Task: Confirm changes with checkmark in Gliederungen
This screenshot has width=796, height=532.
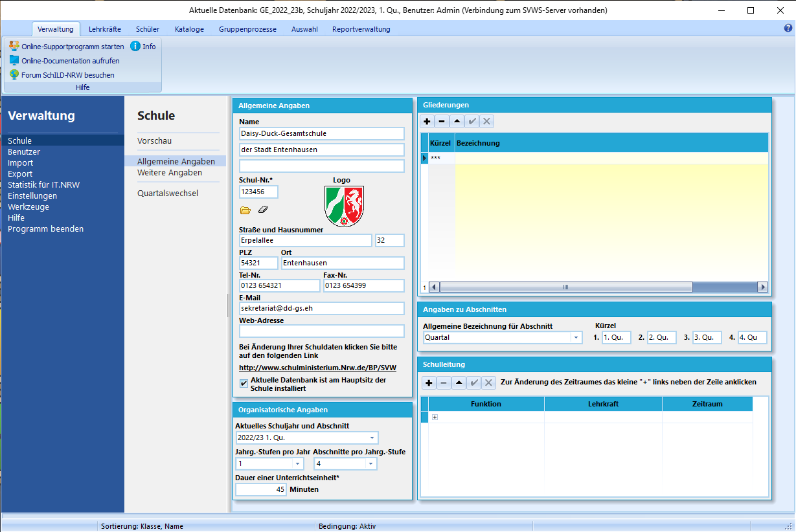Action: tap(472, 121)
